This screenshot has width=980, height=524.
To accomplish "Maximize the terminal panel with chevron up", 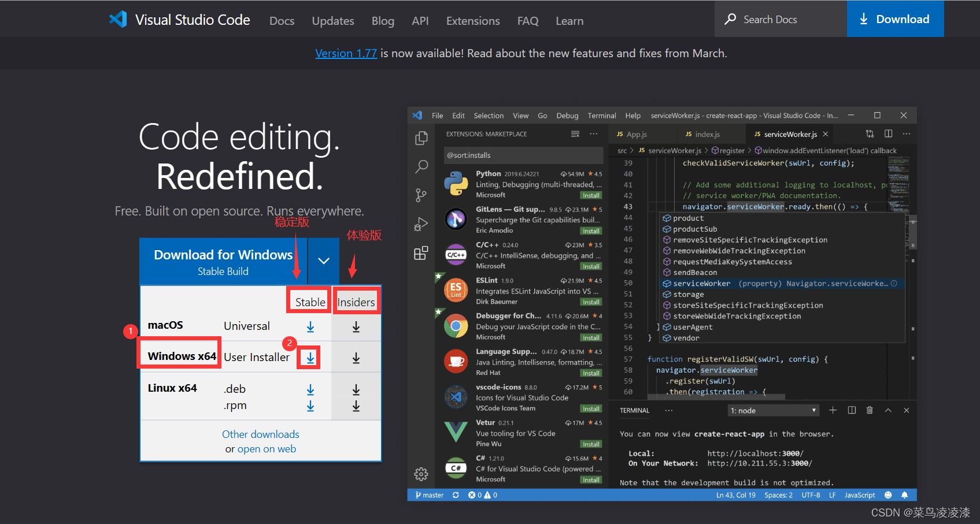I will [888, 410].
